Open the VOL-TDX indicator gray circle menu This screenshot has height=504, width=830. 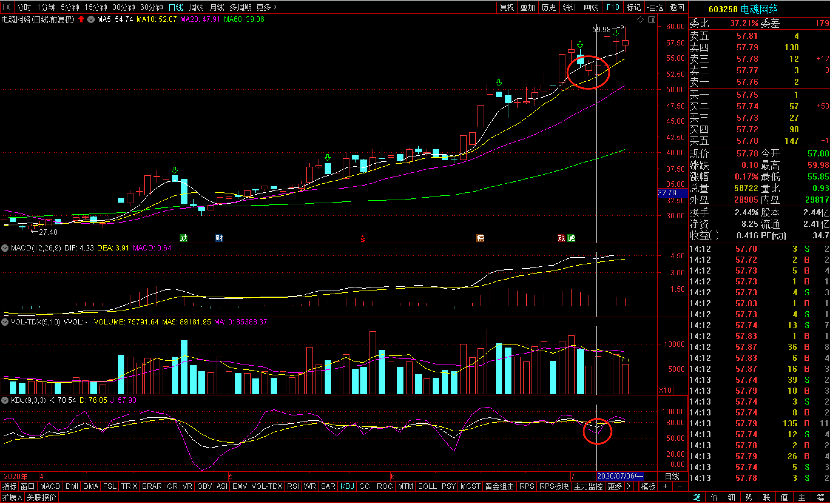(5, 322)
